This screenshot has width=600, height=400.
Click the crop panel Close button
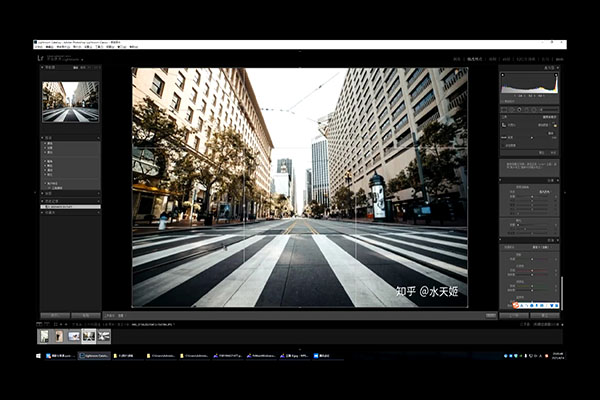553,153
